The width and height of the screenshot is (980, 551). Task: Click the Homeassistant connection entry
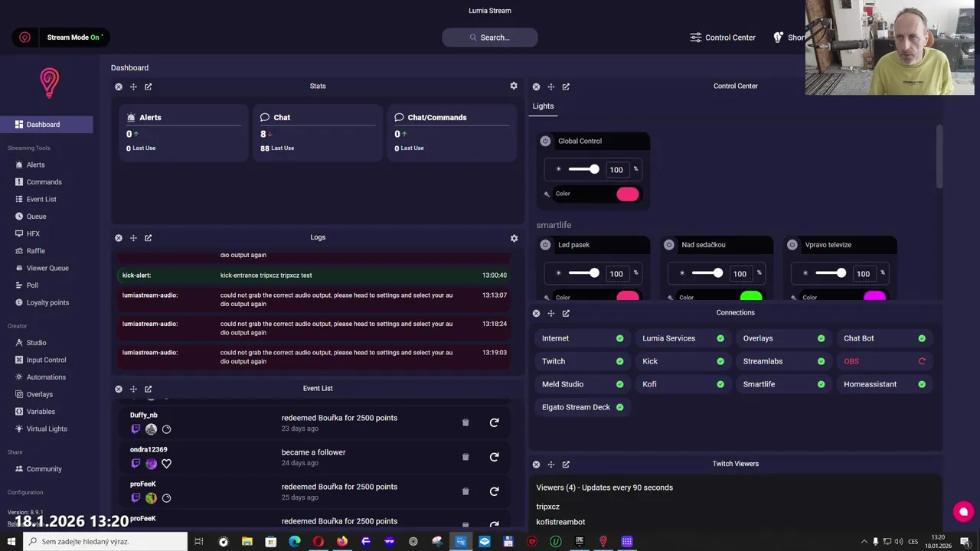(884, 384)
